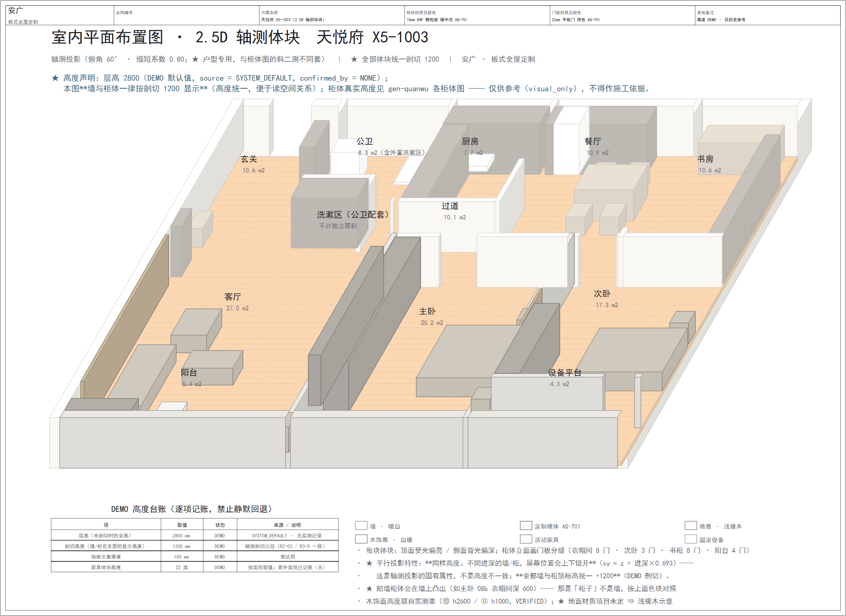Viewport: 846px width, 616px height.
Task: Click the 不计独立面积 note
Action: [x=338, y=226]
